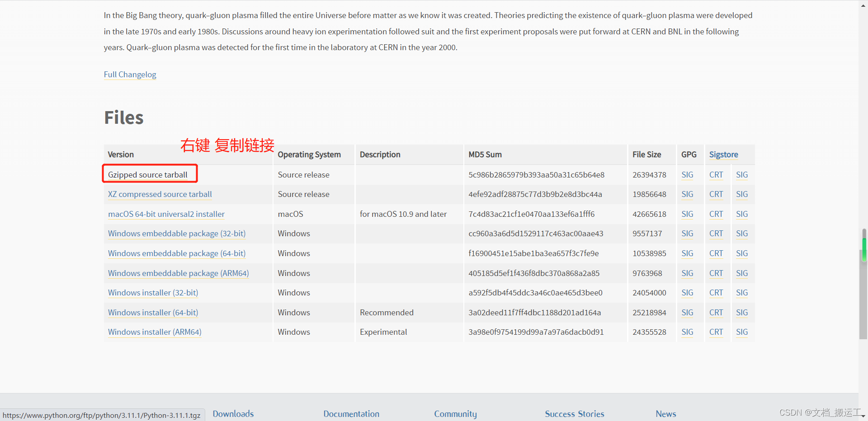868x421 pixels.
Task: Download Windows installer (64-bit)
Action: [153, 313]
